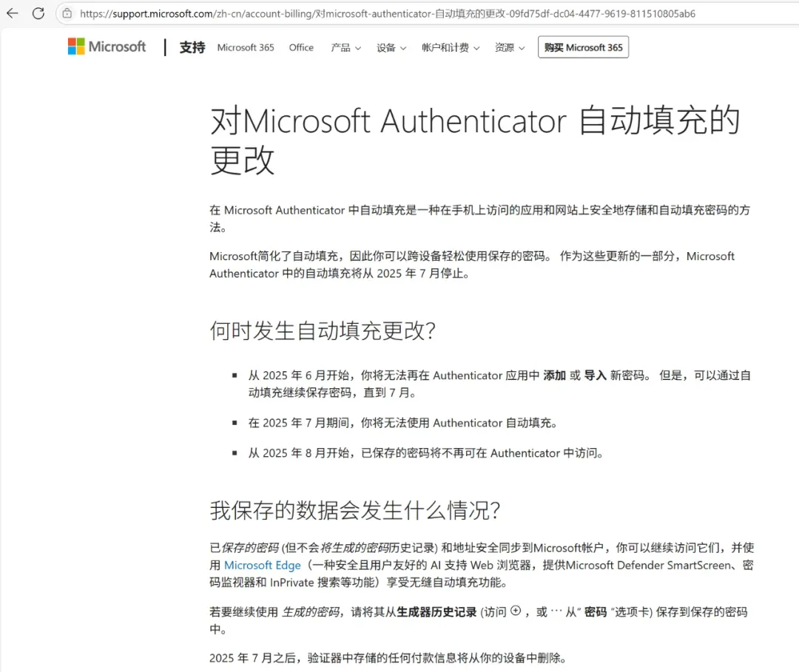
Task: Click the ellipsis icon after 或
Action: pos(556,612)
